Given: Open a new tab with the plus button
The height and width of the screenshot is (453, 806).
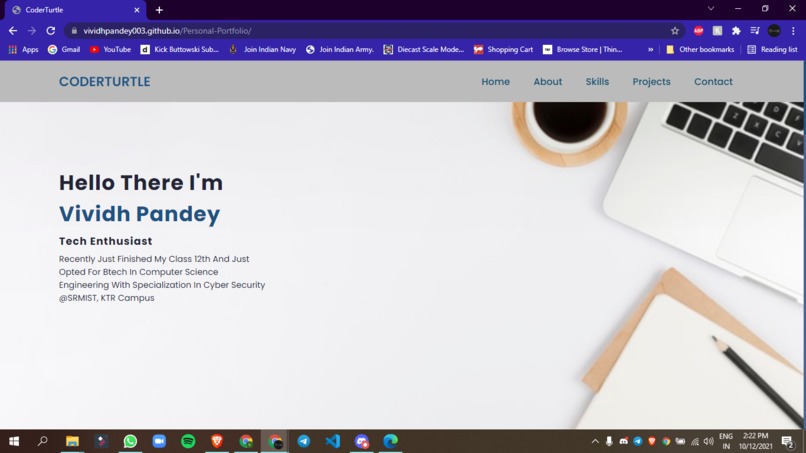Looking at the screenshot, I should pos(159,10).
